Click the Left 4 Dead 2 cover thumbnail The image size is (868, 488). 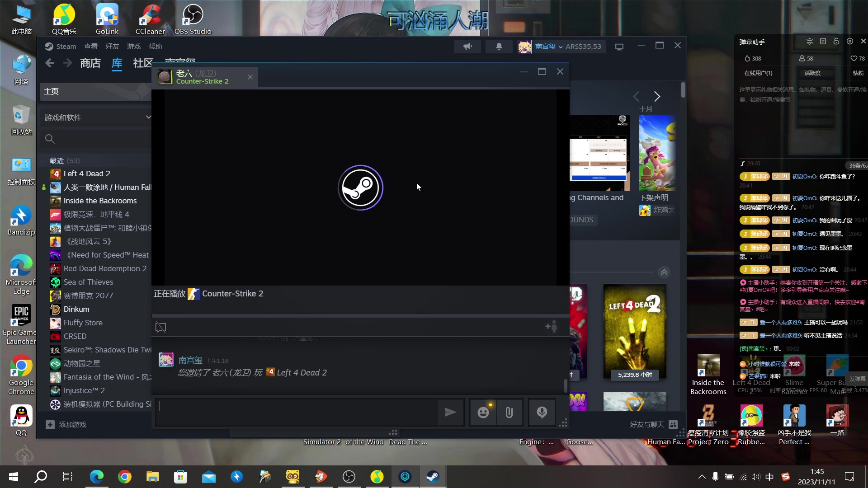(x=635, y=331)
